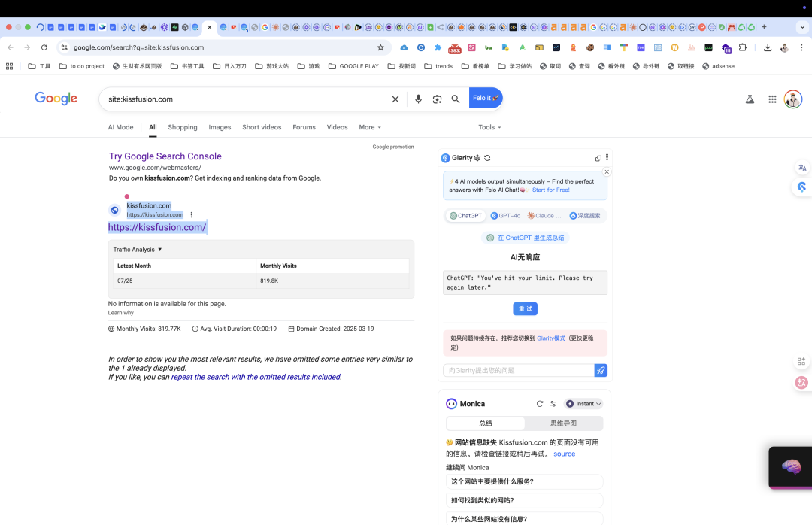Open Chrome extensions puzzle icon
Screen dimensions: 812x525
click(x=743, y=47)
